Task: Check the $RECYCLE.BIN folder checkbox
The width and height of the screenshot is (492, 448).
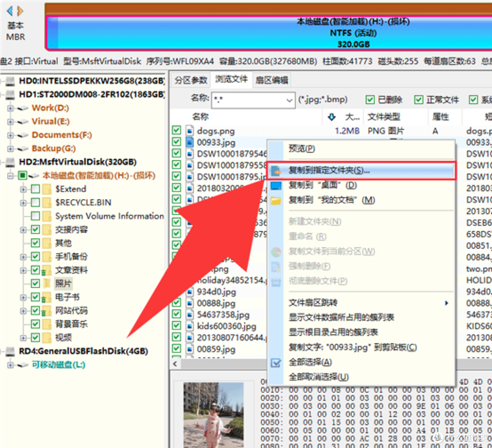Action: coord(36,202)
